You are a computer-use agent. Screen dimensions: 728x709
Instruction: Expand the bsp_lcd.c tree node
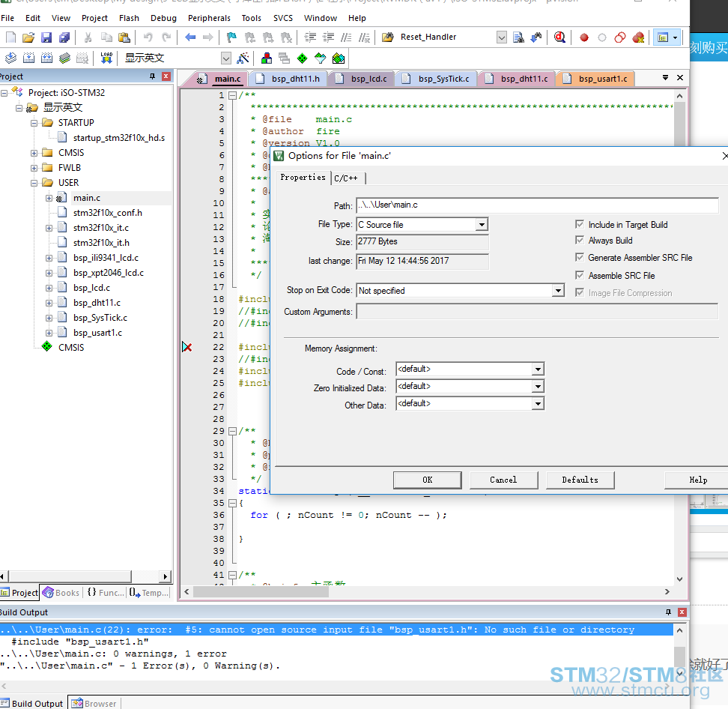(49, 288)
